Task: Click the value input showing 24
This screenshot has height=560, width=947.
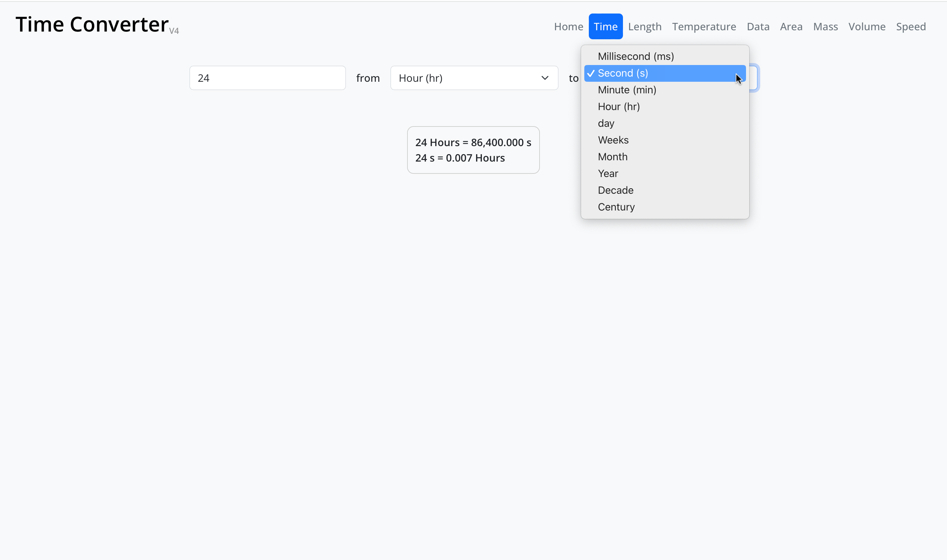Action: pos(267,78)
